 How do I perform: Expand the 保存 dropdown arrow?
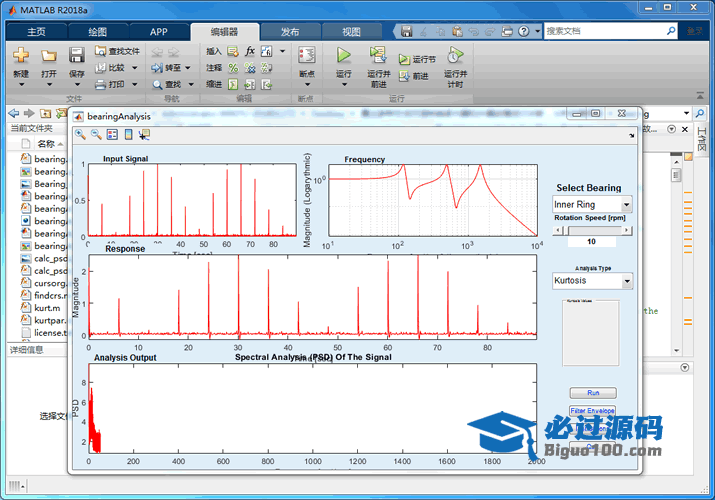pos(77,85)
